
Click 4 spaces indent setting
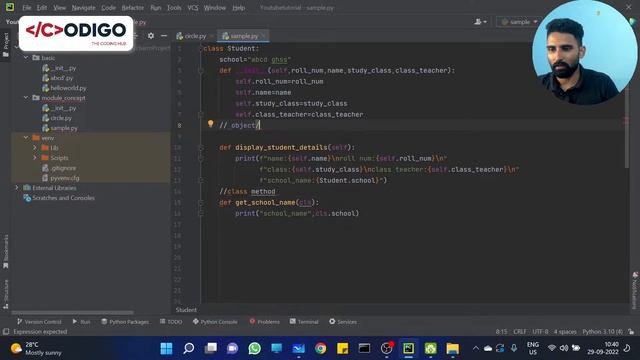565,331
